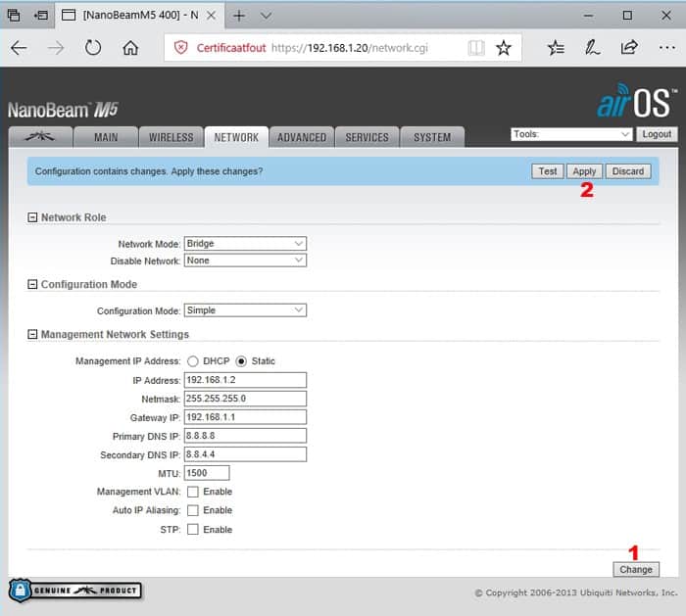Select the Static radio button
The width and height of the screenshot is (686, 616).
pyautogui.click(x=241, y=361)
